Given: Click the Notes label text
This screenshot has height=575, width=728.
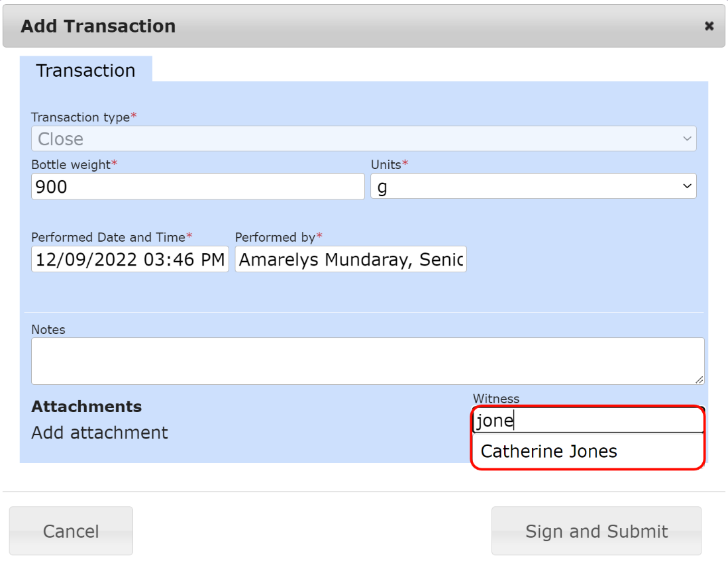Looking at the screenshot, I should click(48, 329).
